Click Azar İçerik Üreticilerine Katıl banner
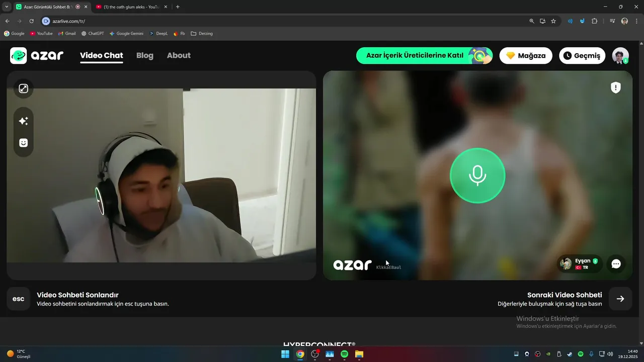Image resolution: width=644 pixels, height=362 pixels. coord(425,55)
